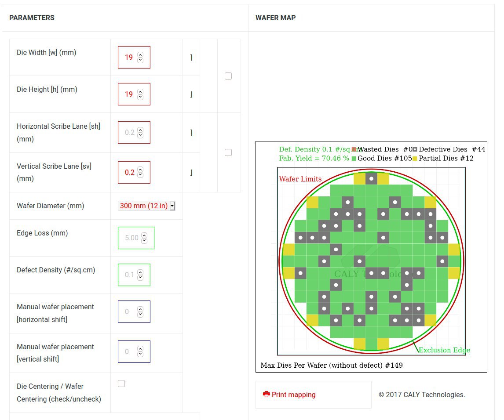Decrease Edge Loss using the down arrow
The height and width of the screenshot is (420, 504).
144,240
